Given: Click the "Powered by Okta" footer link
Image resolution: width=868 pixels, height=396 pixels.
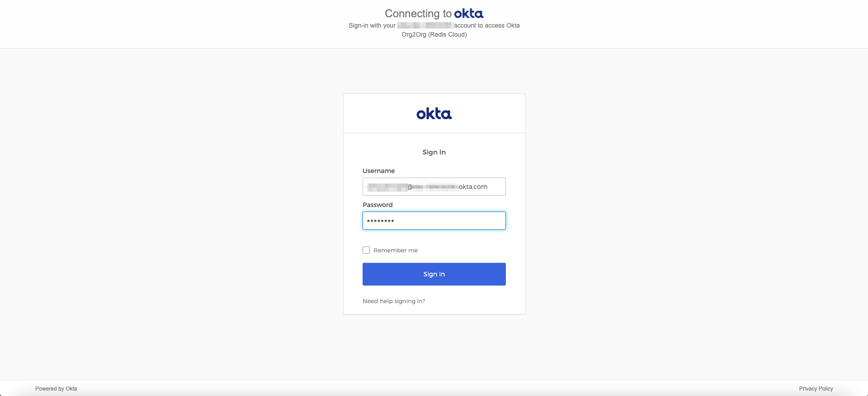Looking at the screenshot, I should [56, 389].
